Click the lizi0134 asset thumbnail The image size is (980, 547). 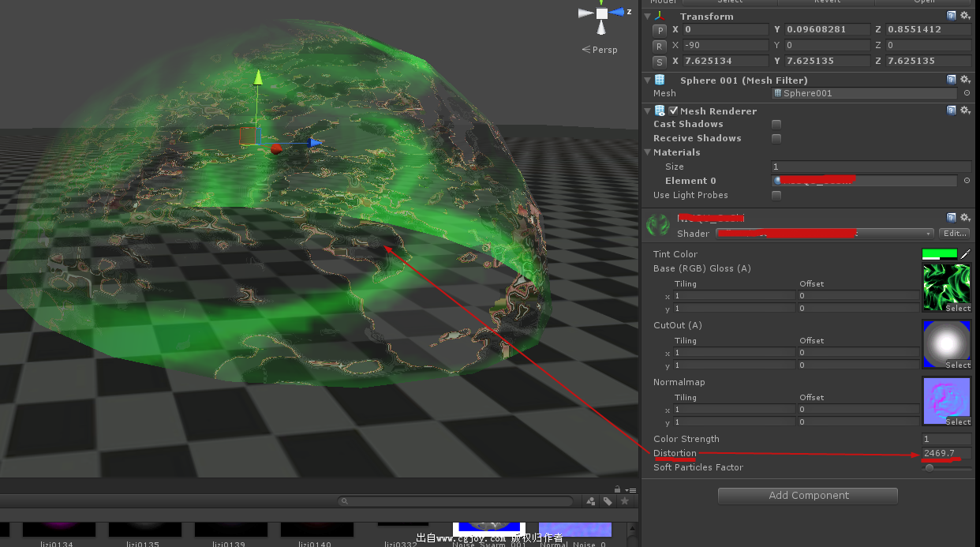(x=59, y=529)
